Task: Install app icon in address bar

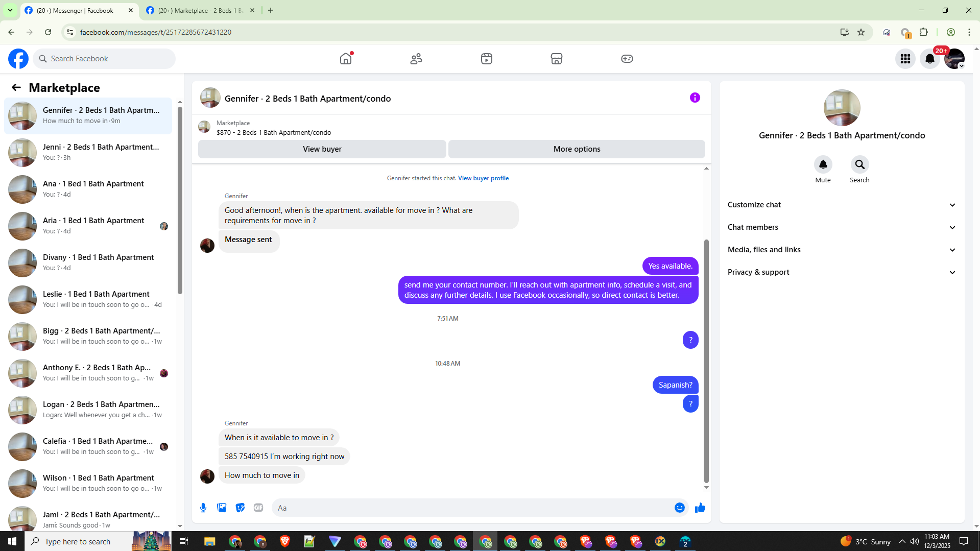Action: tap(845, 32)
